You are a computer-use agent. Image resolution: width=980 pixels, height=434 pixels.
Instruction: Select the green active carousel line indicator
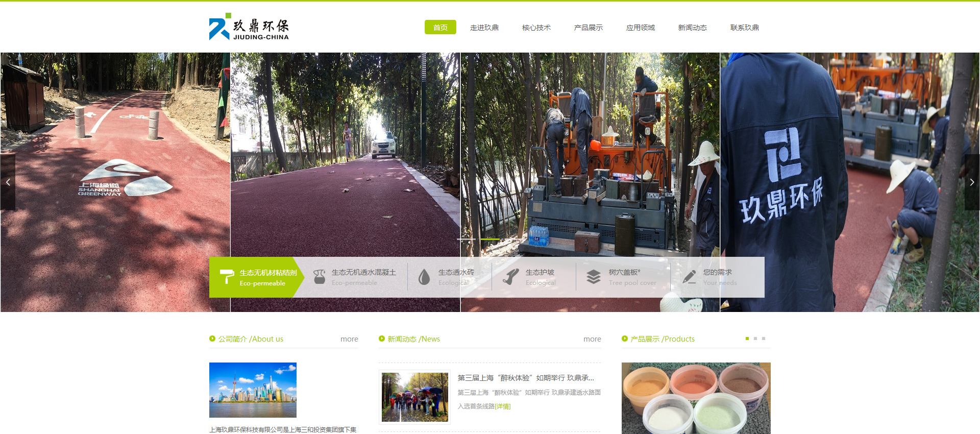point(490,239)
